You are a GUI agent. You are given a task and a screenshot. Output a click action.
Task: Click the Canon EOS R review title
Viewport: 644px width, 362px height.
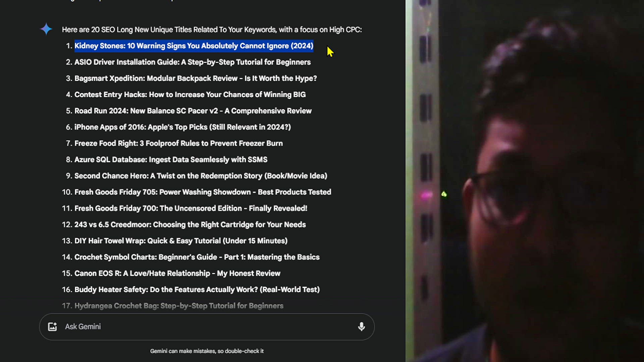click(x=177, y=274)
